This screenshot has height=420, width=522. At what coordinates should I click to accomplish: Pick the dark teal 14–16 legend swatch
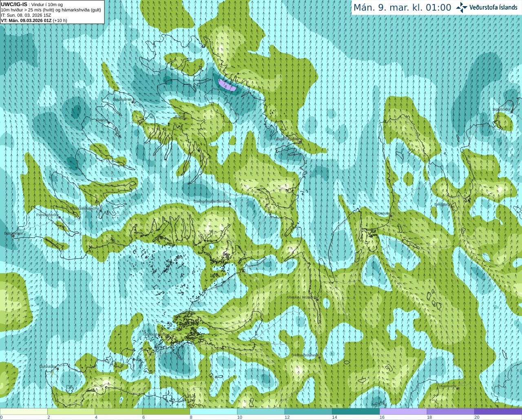(x=356, y=411)
